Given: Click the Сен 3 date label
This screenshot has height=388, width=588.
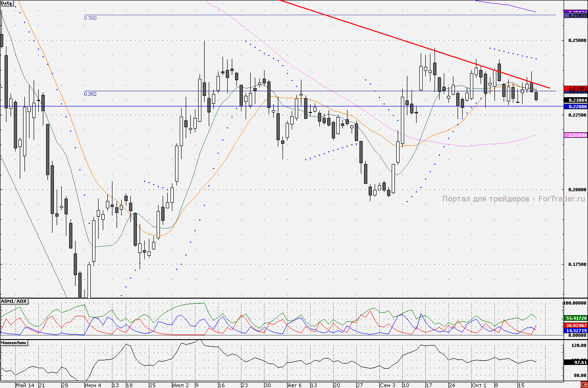Looking at the screenshot, I should click(388, 385).
